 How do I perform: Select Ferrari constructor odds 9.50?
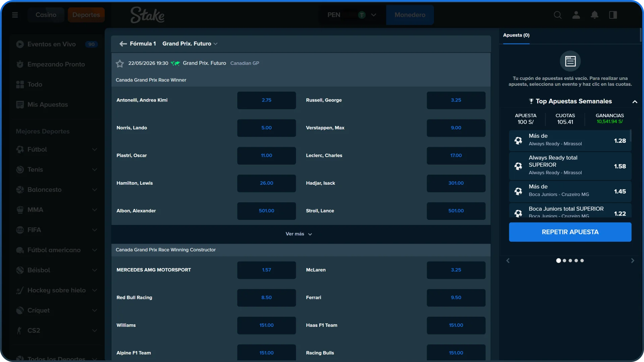point(456,298)
